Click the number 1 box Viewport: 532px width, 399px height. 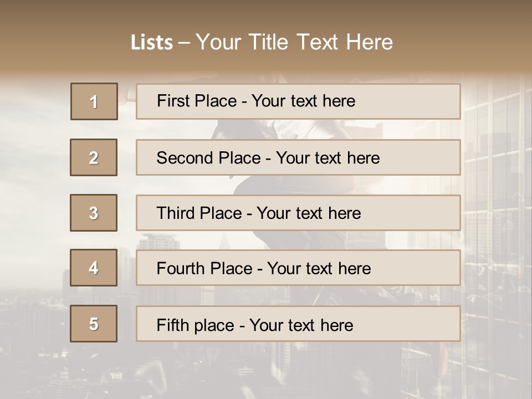coord(94,101)
